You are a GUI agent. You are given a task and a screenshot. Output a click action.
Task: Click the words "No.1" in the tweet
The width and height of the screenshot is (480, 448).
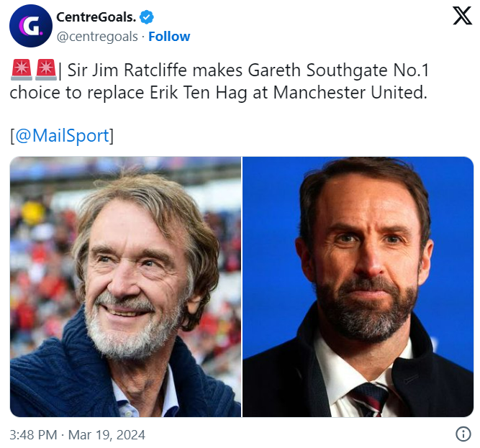(420, 71)
